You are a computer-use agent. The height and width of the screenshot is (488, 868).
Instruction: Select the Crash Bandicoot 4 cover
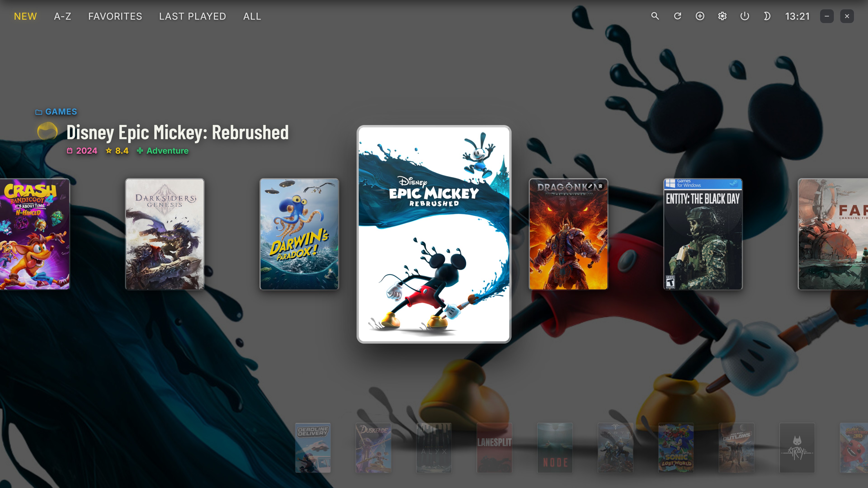[x=35, y=234]
